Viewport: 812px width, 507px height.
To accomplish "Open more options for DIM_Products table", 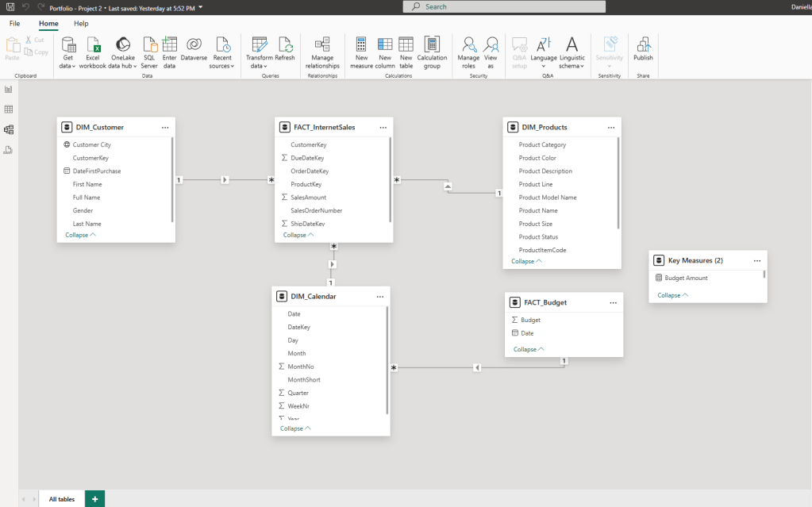I will tap(610, 127).
